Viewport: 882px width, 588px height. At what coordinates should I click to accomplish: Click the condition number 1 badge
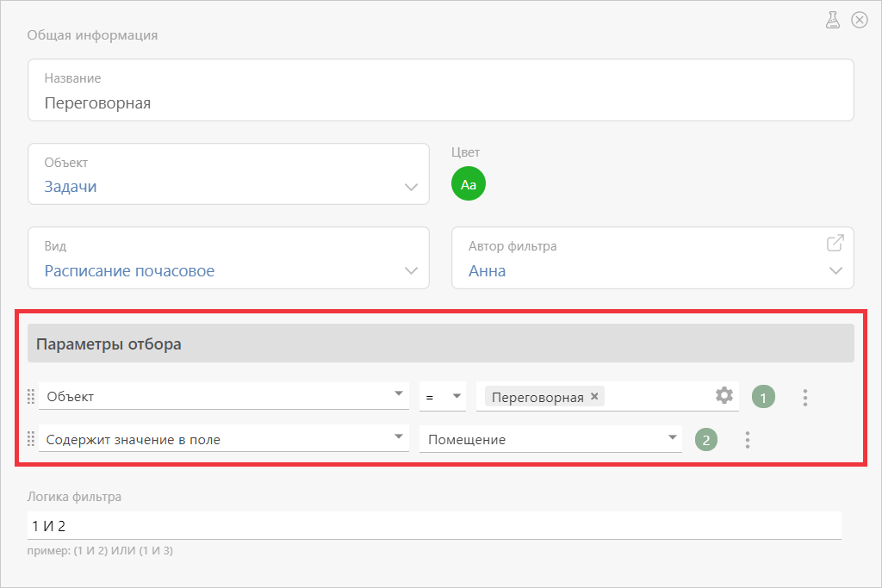763,397
